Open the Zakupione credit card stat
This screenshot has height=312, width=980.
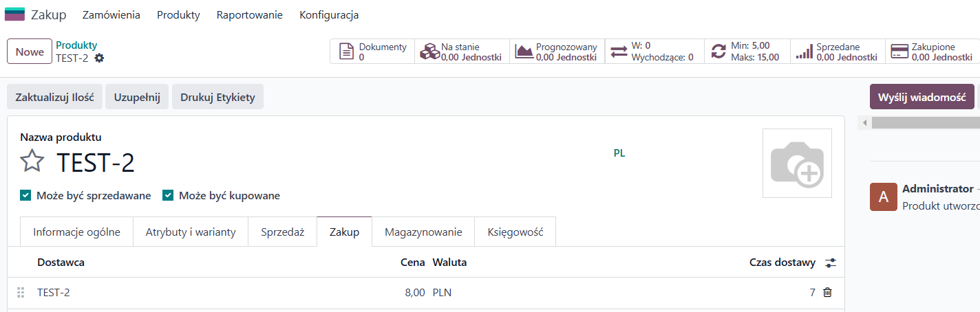point(933,52)
